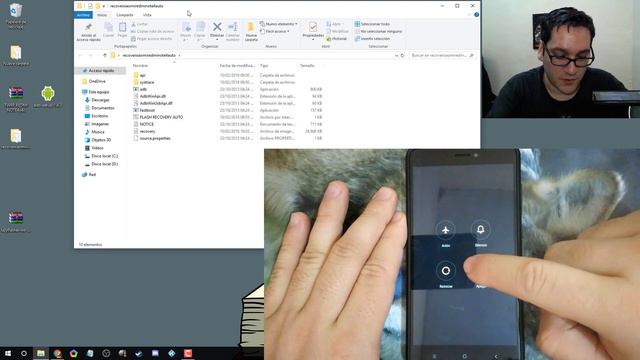The image size is (640, 360).
Task: Click Cortar in the Portapapeles group
Action: [140, 24]
